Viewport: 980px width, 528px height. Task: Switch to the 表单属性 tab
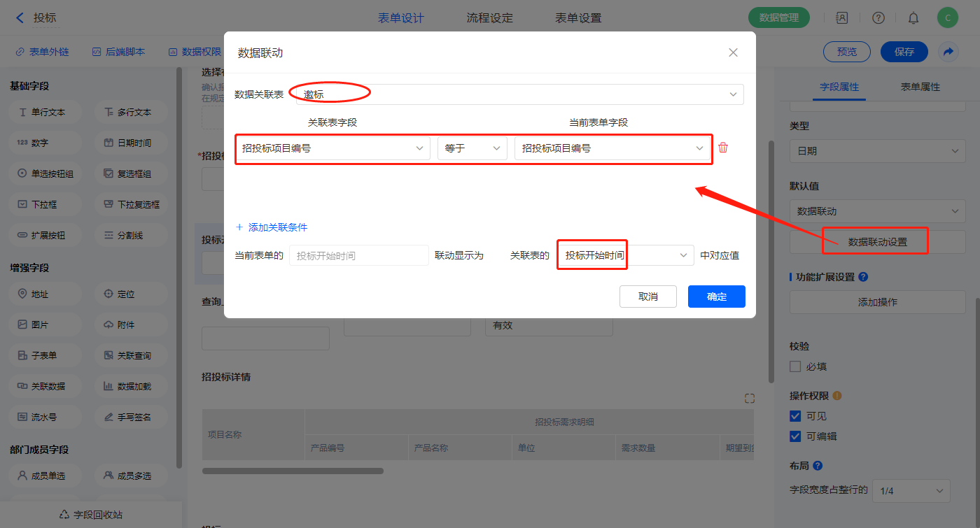(920, 87)
